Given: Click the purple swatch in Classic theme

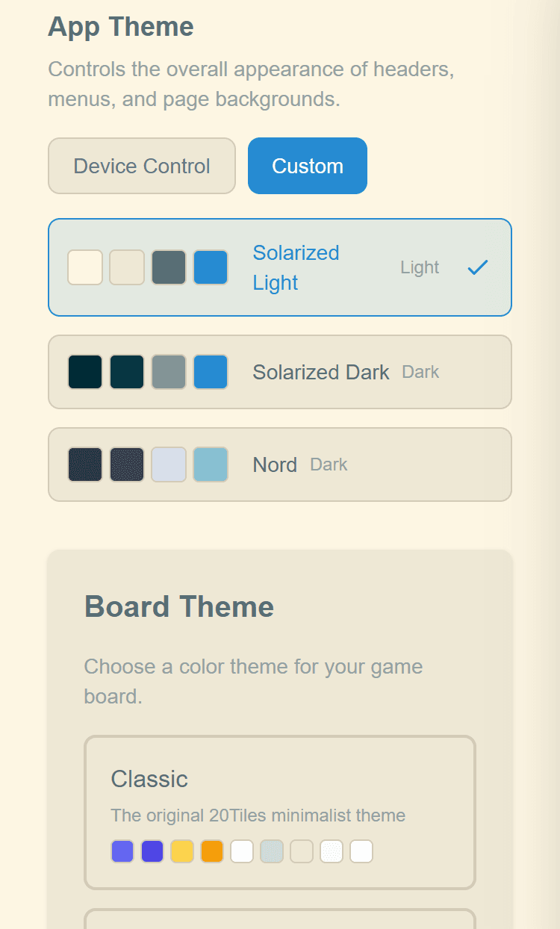Looking at the screenshot, I should 152,851.
